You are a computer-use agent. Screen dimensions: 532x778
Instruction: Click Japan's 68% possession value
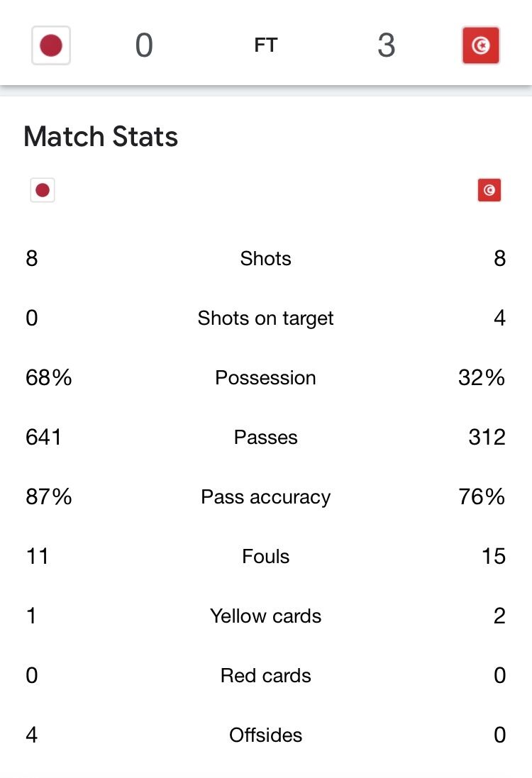(49, 377)
